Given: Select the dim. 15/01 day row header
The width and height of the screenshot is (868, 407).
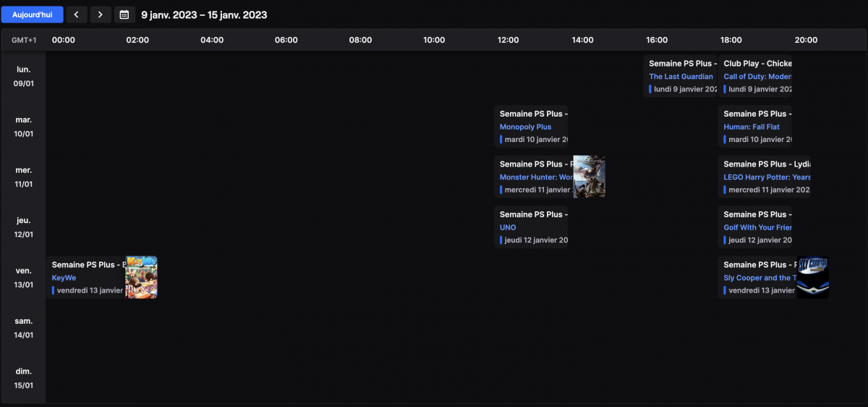Looking at the screenshot, I should coord(23,378).
